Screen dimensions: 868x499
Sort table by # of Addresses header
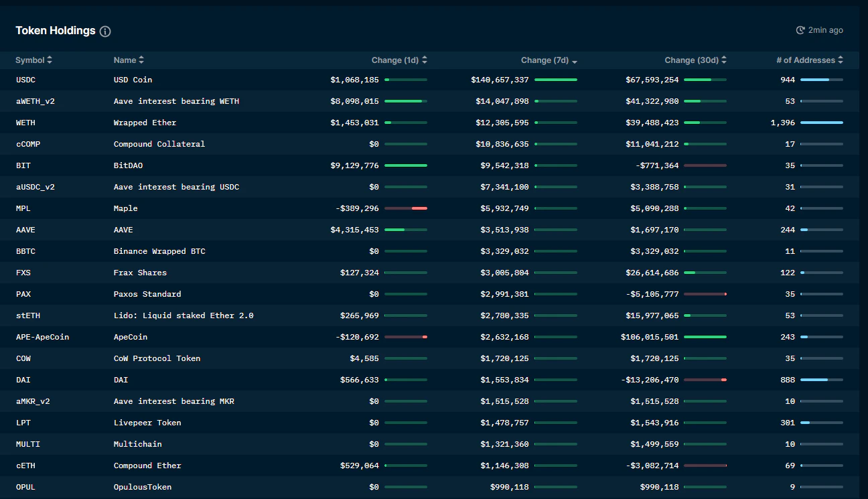[805, 60]
